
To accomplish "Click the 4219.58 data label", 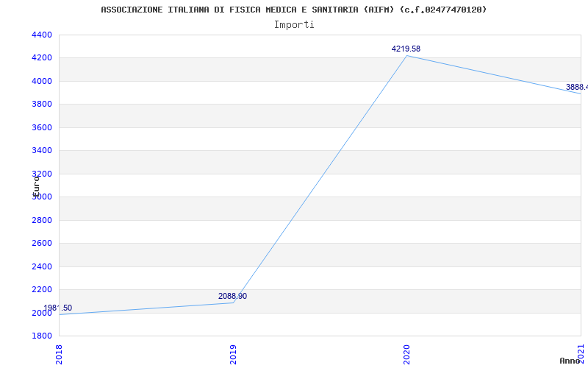I will coord(406,49).
